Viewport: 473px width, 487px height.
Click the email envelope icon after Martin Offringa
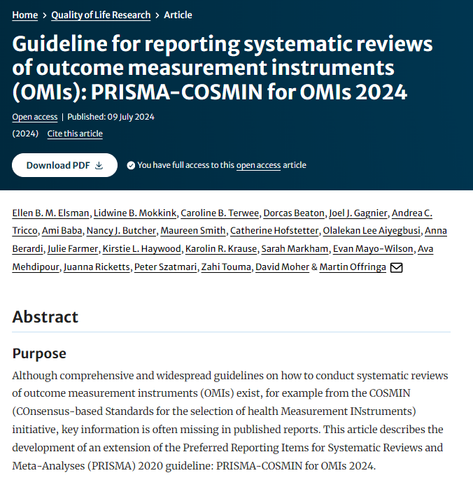[396, 268]
